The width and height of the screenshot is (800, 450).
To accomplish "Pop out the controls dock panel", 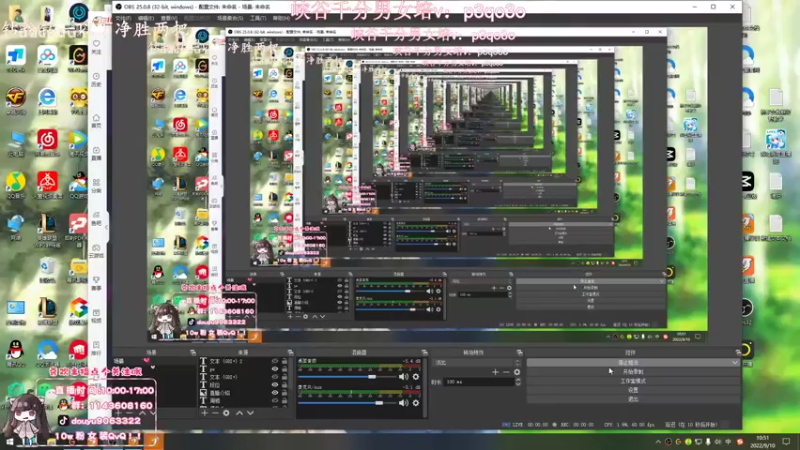I will (x=738, y=353).
